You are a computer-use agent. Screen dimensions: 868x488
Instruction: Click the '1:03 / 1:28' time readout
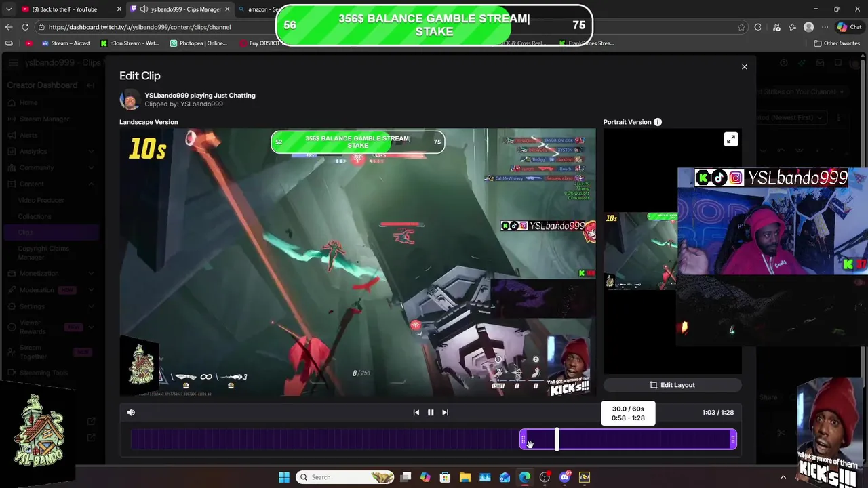click(717, 412)
